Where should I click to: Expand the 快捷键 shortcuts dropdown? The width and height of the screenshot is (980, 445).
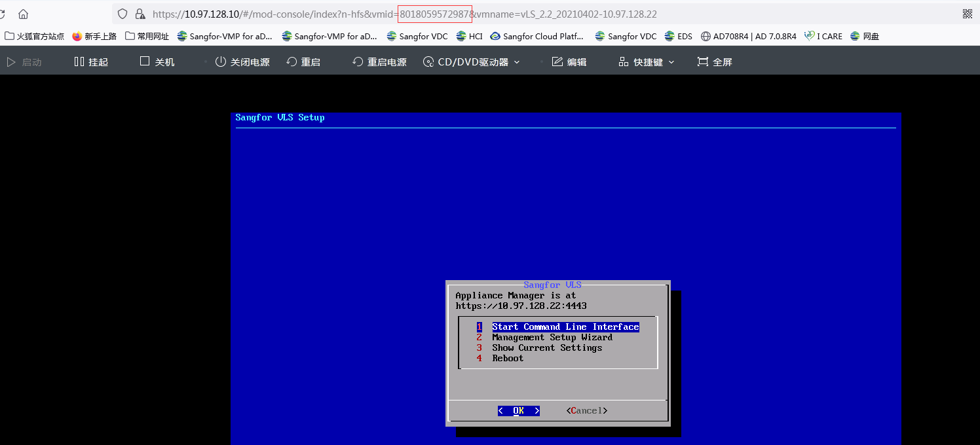(x=646, y=62)
